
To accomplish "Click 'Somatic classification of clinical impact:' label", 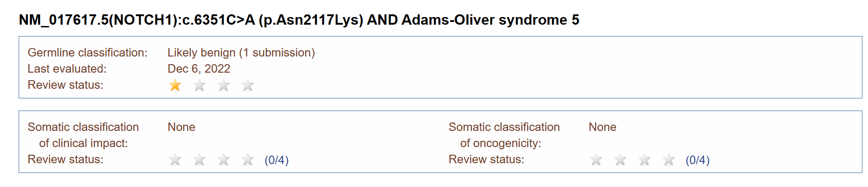I will [x=83, y=135].
